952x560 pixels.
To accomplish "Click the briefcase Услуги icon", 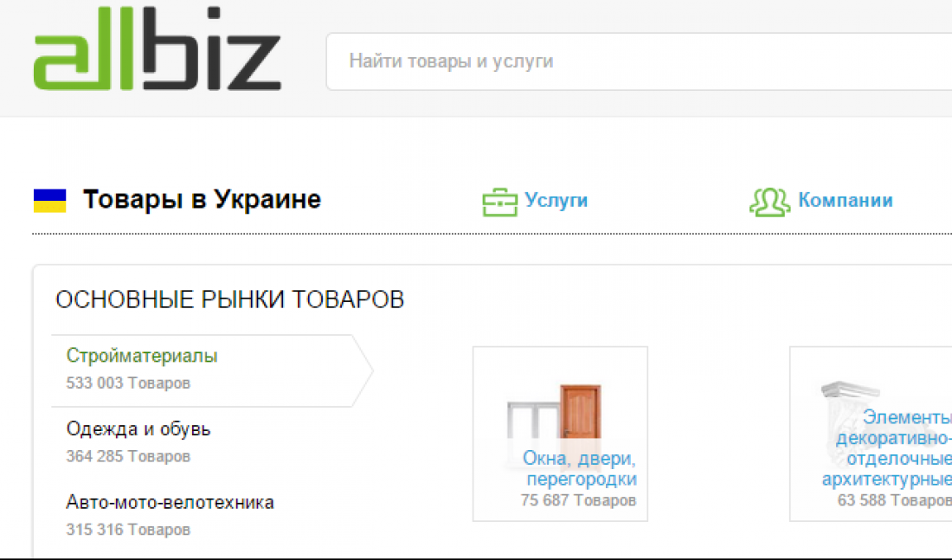I will (499, 202).
